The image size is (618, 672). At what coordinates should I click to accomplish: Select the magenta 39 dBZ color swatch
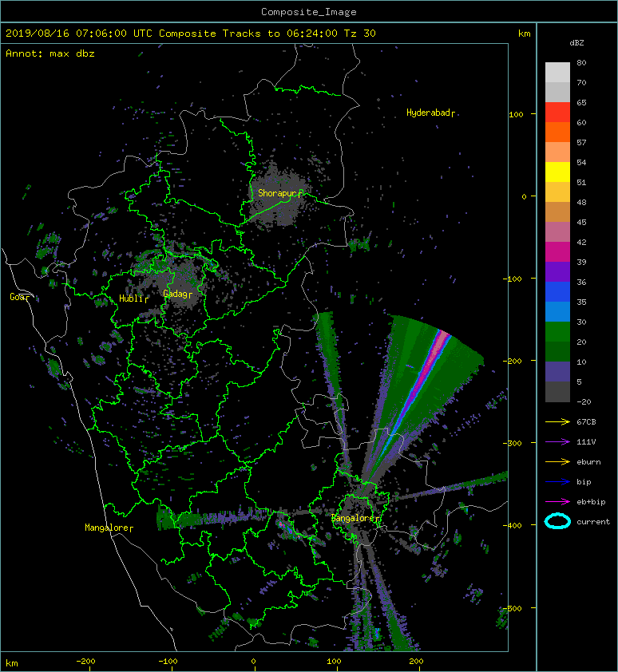[557, 252]
